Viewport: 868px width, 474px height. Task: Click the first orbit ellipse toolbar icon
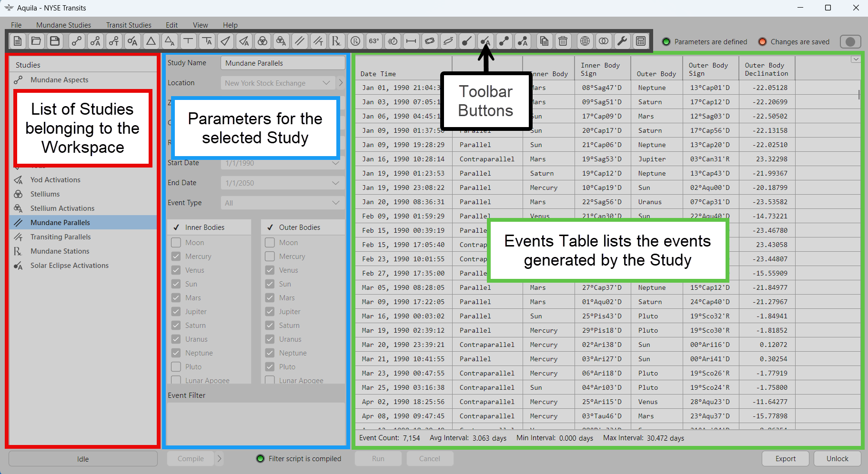430,41
